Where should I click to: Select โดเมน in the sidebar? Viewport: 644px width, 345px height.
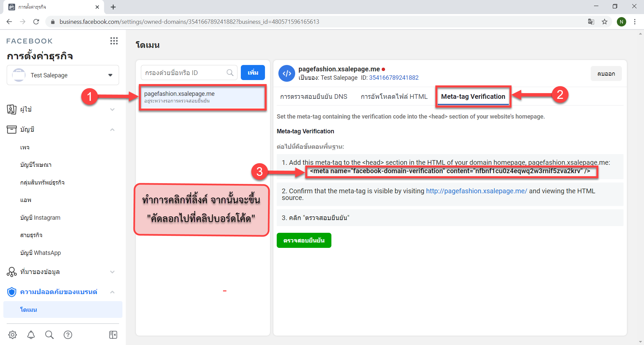63,309
